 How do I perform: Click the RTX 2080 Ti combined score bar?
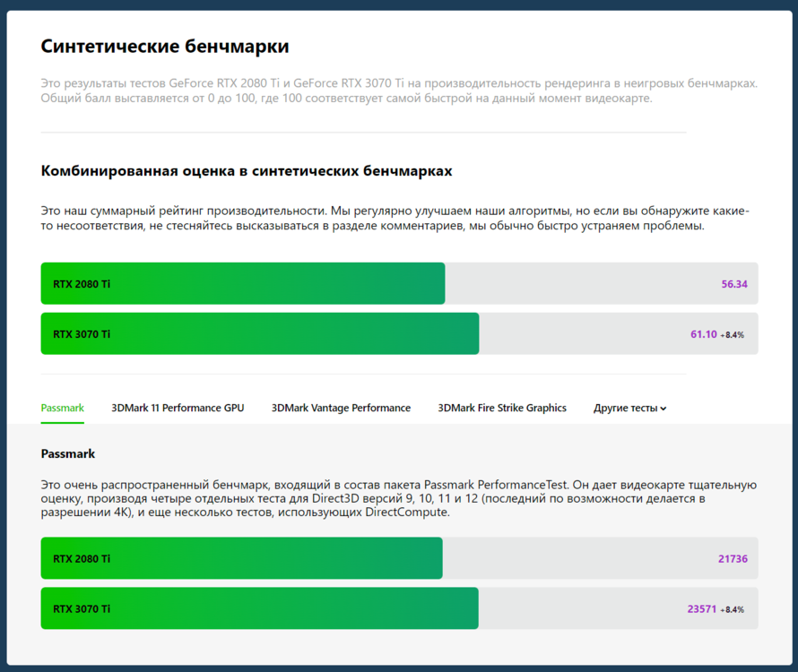[243, 284]
